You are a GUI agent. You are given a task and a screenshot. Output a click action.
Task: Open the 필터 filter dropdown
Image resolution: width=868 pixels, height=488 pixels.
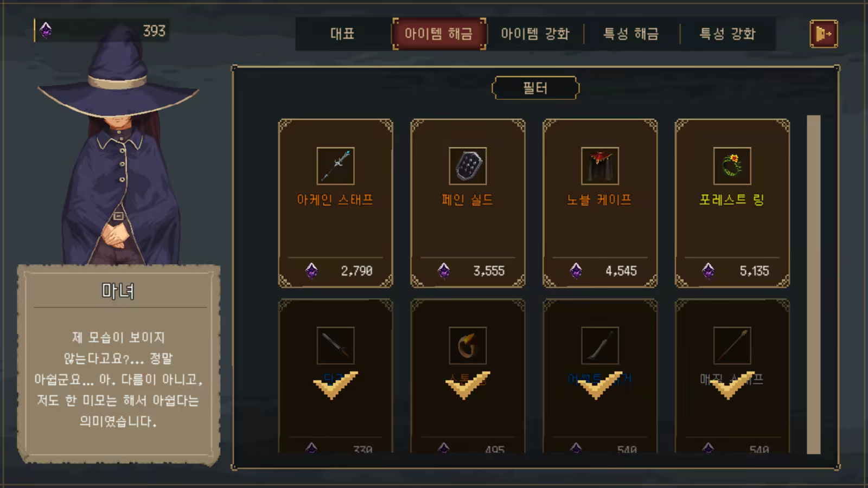click(x=535, y=88)
